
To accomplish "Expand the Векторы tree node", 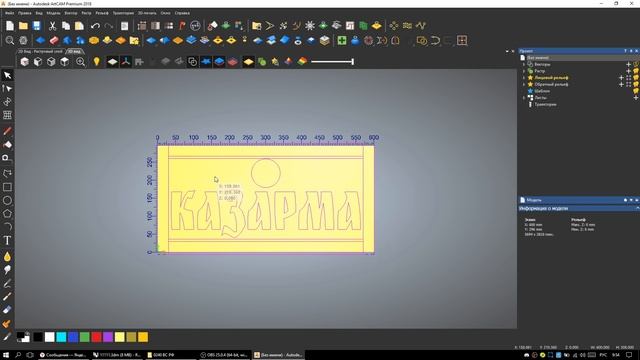I will coord(524,64).
